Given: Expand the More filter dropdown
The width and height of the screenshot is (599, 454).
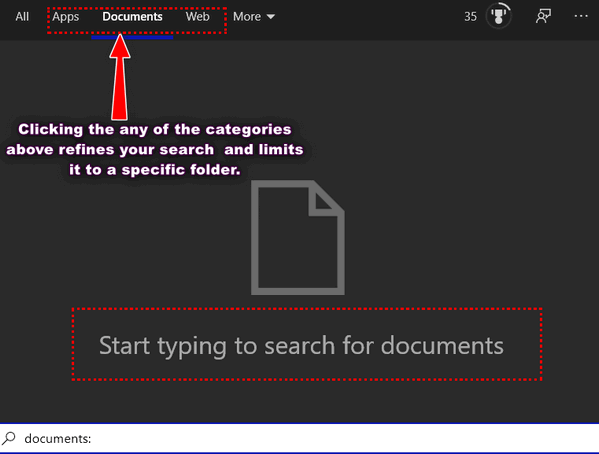Looking at the screenshot, I should pyautogui.click(x=254, y=16).
